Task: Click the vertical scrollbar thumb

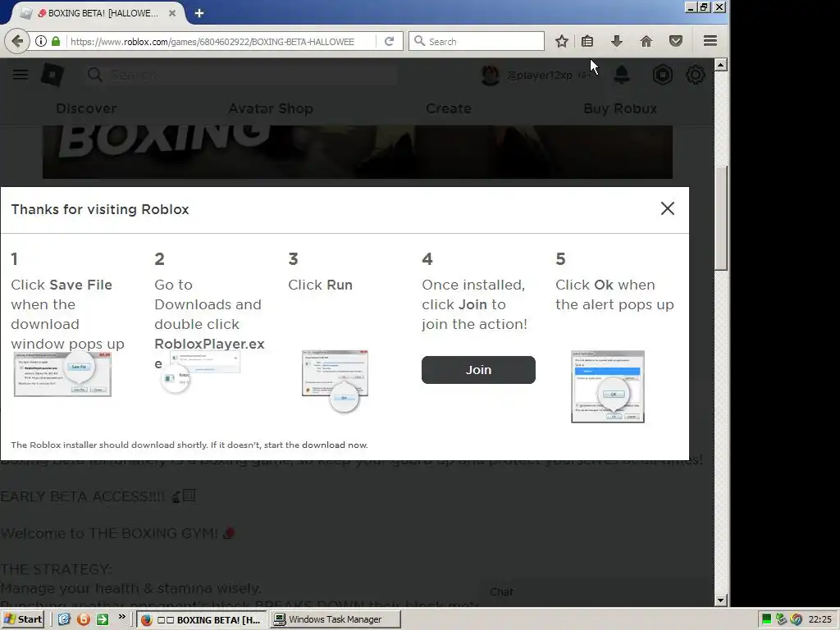Action: click(x=721, y=218)
